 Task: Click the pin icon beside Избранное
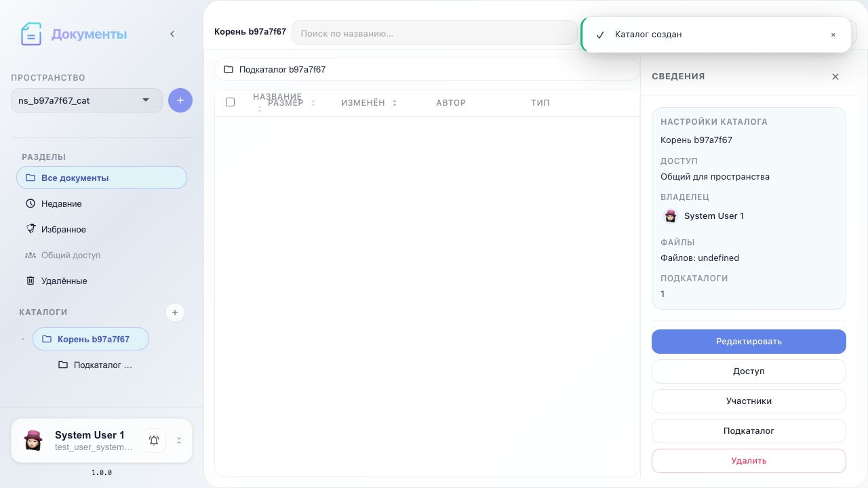(x=31, y=229)
